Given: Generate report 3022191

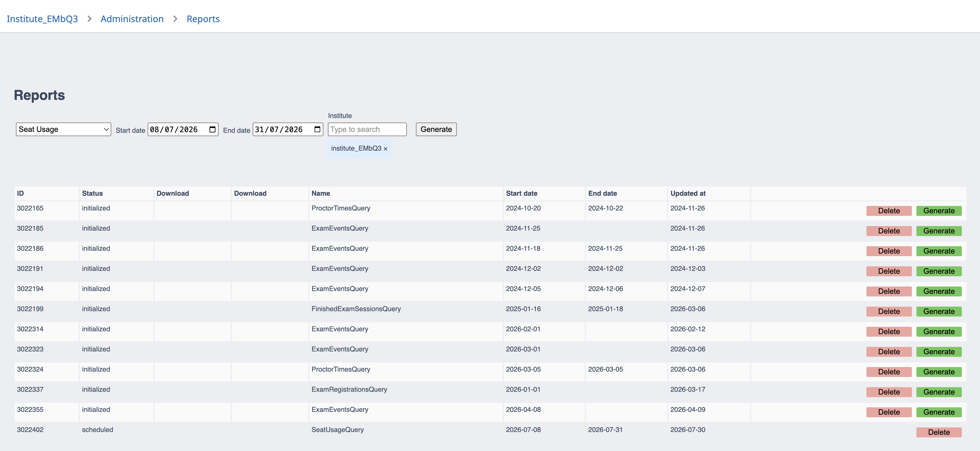Looking at the screenshot, I should click(939, 271).
